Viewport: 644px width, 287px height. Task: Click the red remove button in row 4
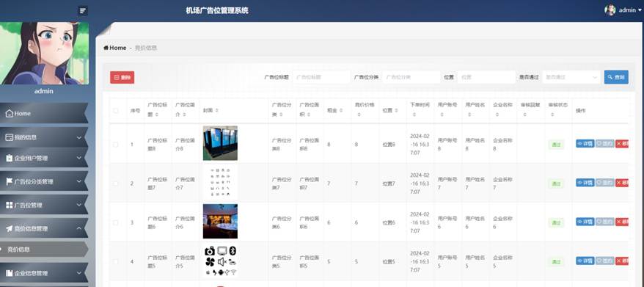pos(622,261)
